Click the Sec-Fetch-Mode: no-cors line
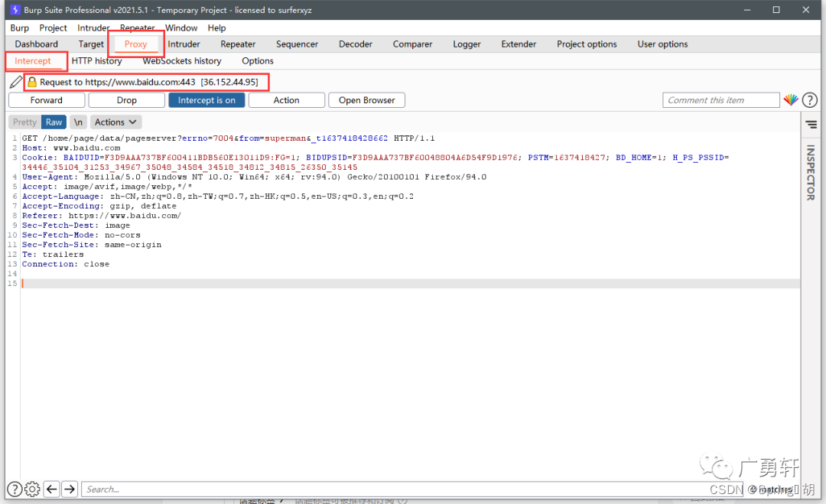 [81, 235]
